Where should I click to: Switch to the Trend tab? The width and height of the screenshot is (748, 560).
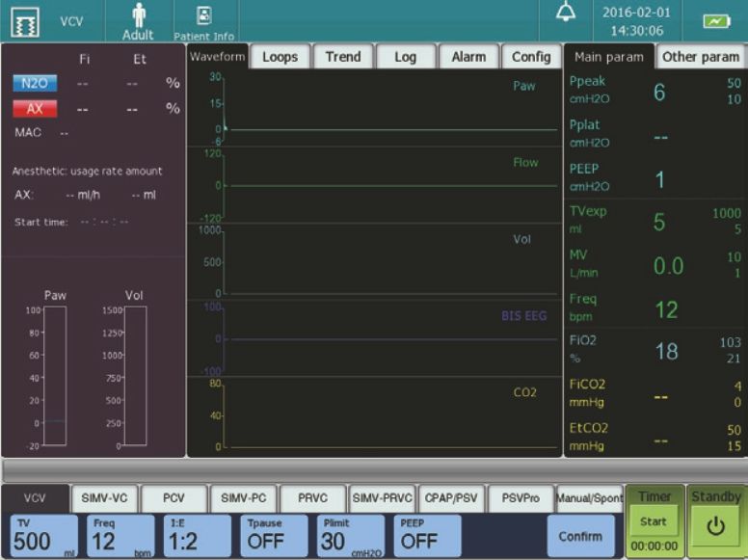342,57
